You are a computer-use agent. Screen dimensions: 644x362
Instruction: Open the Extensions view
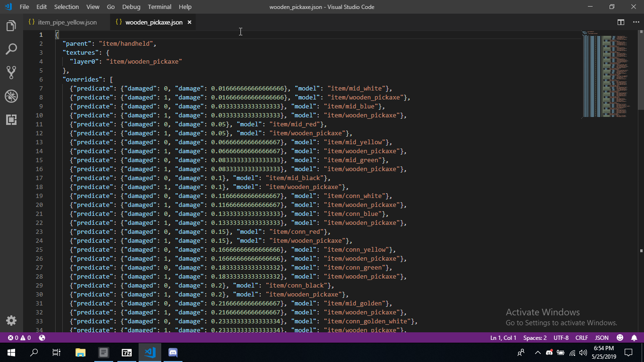point(11,119)
